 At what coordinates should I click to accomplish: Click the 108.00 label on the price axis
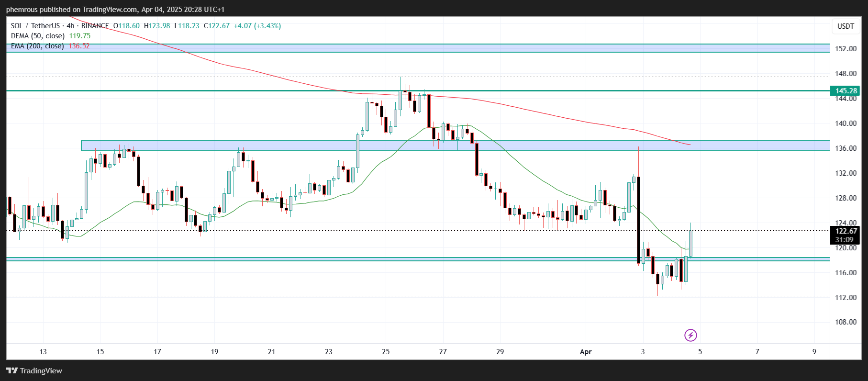846,322
